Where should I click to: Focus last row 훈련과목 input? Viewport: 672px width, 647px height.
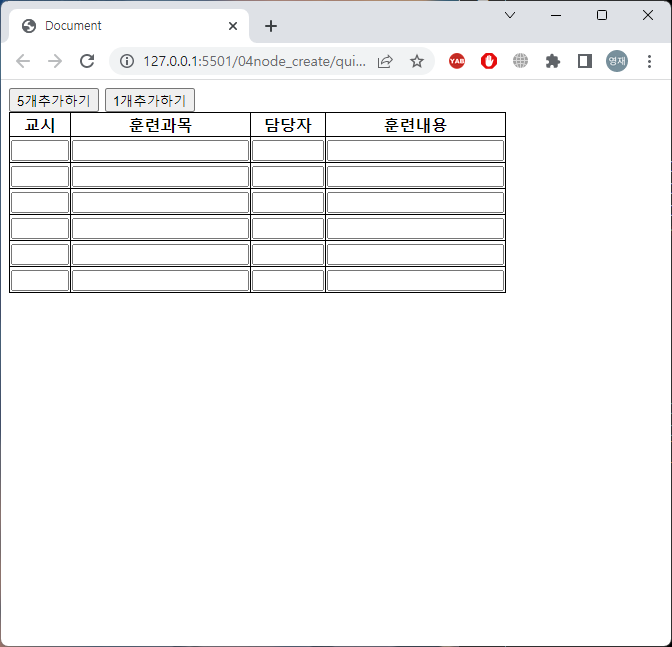point(160,280)
